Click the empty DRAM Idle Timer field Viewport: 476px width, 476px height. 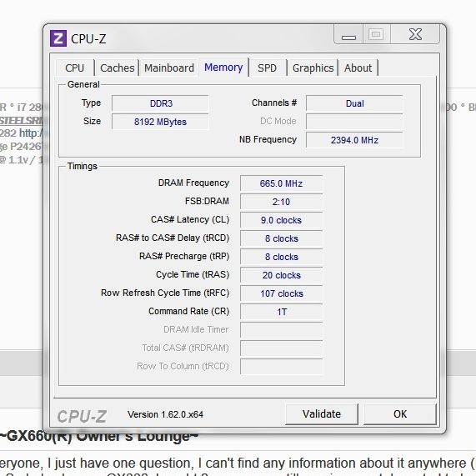[281, 330]
